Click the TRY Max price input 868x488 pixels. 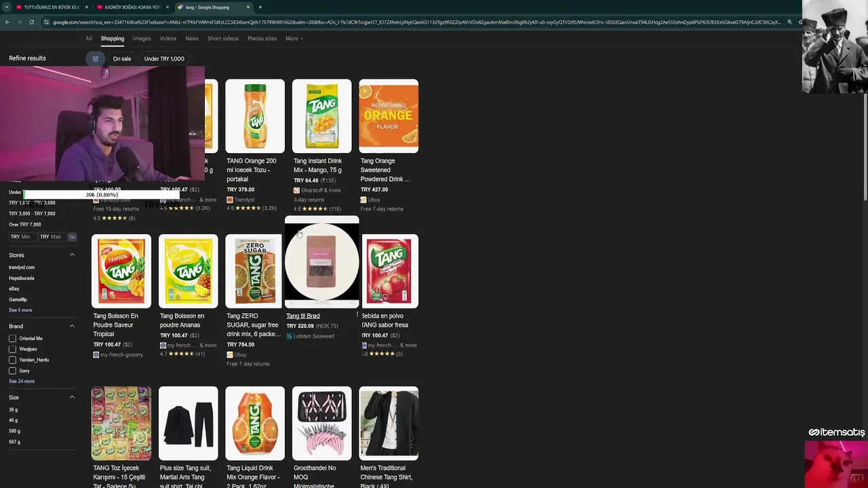point(51,237)
